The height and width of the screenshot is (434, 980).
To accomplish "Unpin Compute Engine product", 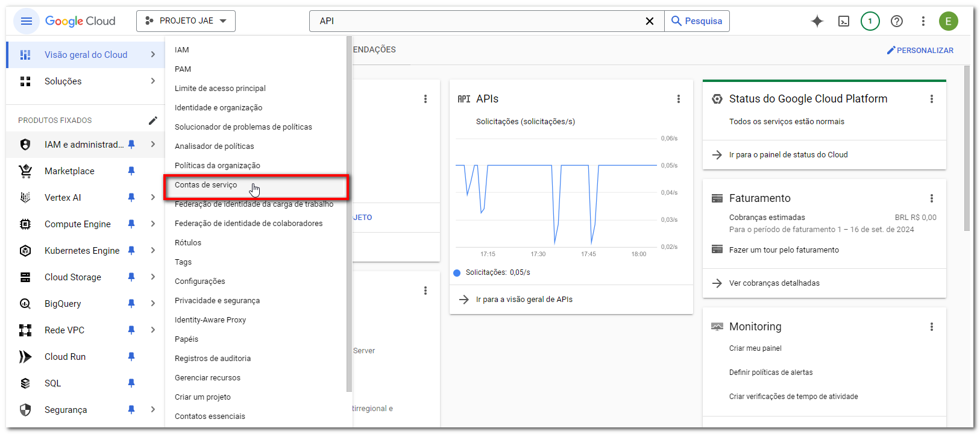I will (131, 224).
